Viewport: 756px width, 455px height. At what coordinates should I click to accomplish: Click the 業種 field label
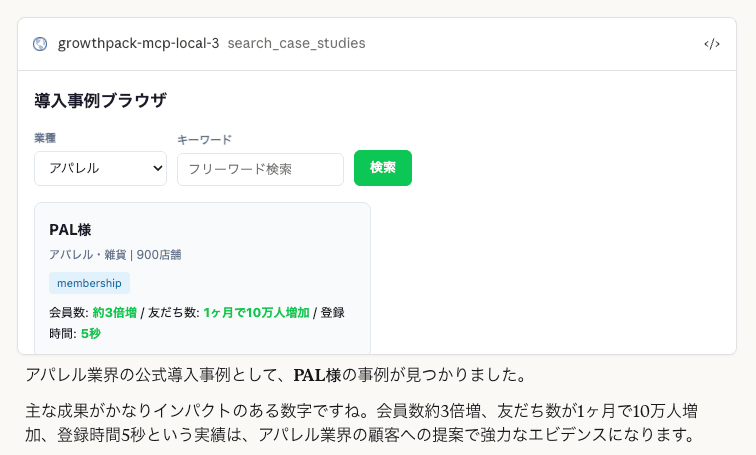(x=45, y=137)
